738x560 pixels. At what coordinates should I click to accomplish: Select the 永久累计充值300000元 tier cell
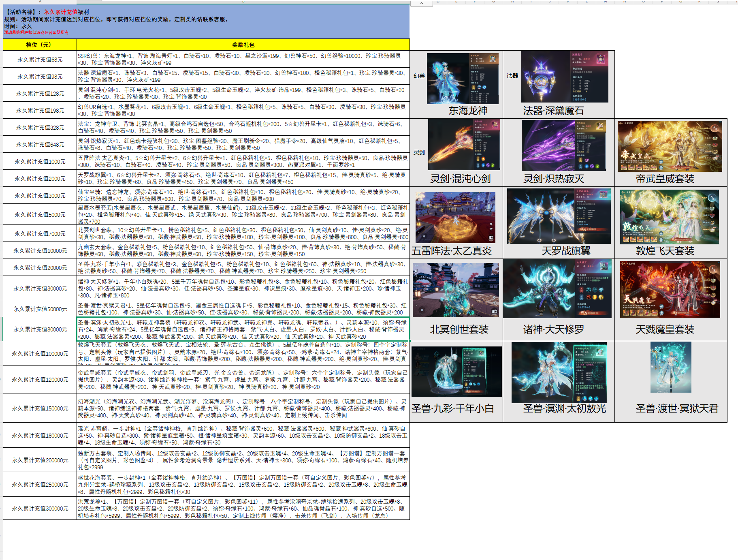coord(40,508)
